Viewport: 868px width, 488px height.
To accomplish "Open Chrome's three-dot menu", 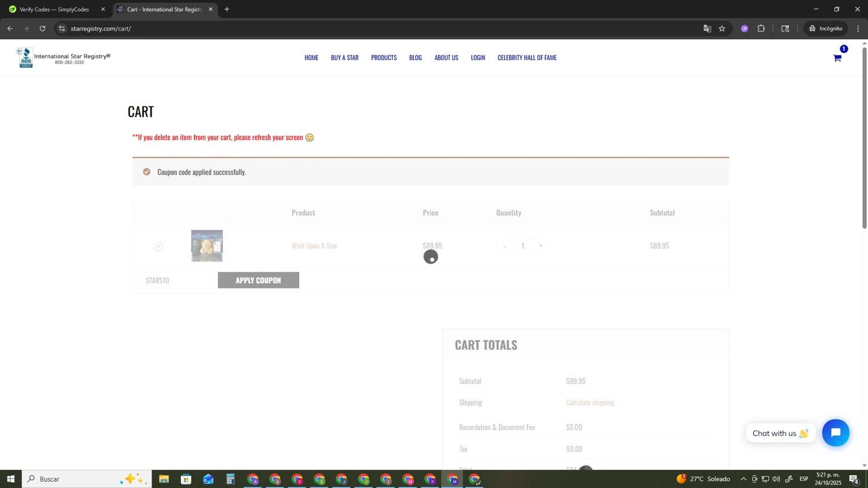I will pyautogui.click(x=858, y=28).
